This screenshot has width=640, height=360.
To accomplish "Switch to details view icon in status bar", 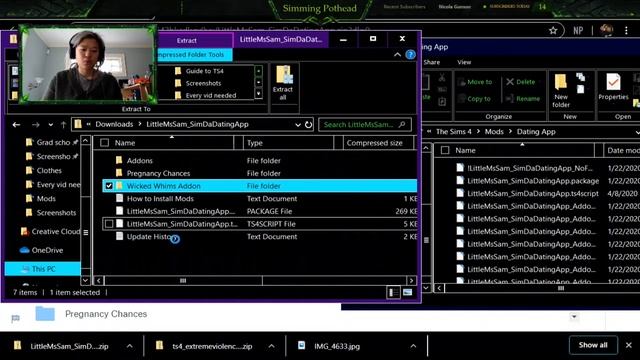I will [393, 292].
